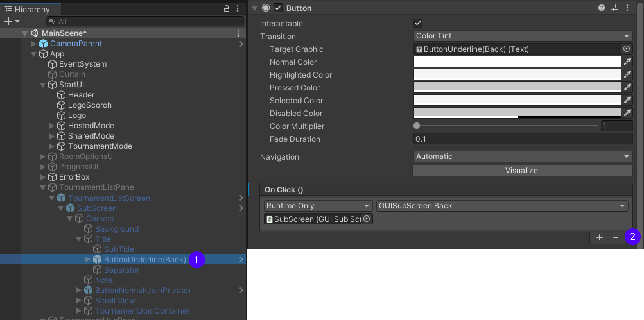The width and height of the screenshot is (644, 320).
Task: Open the Runtime Only dropdown
Action: [318, 206]
